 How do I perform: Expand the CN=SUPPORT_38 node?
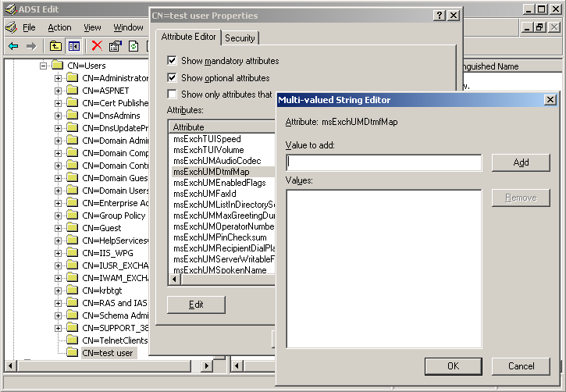pos(58,328)
